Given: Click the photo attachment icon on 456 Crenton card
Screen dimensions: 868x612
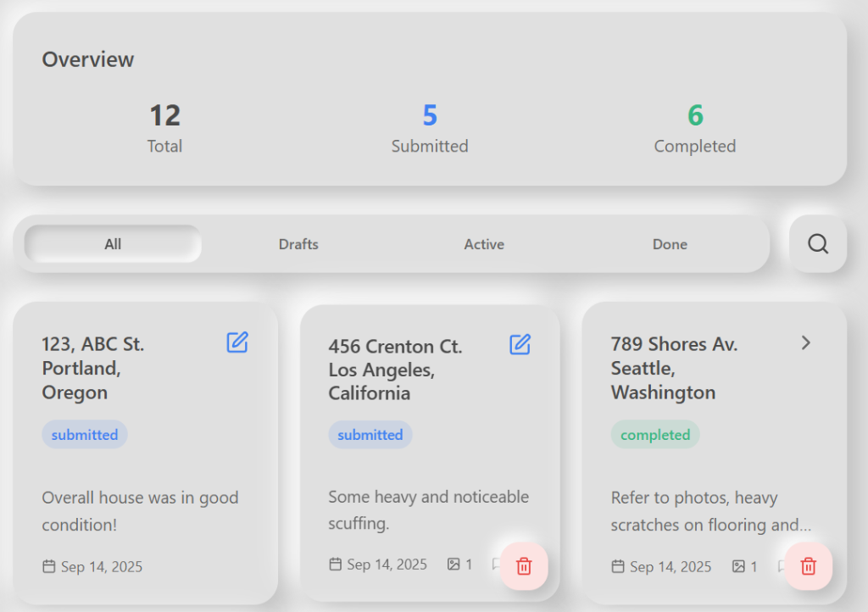Looking at the screenshot, I should pos(452,564).
